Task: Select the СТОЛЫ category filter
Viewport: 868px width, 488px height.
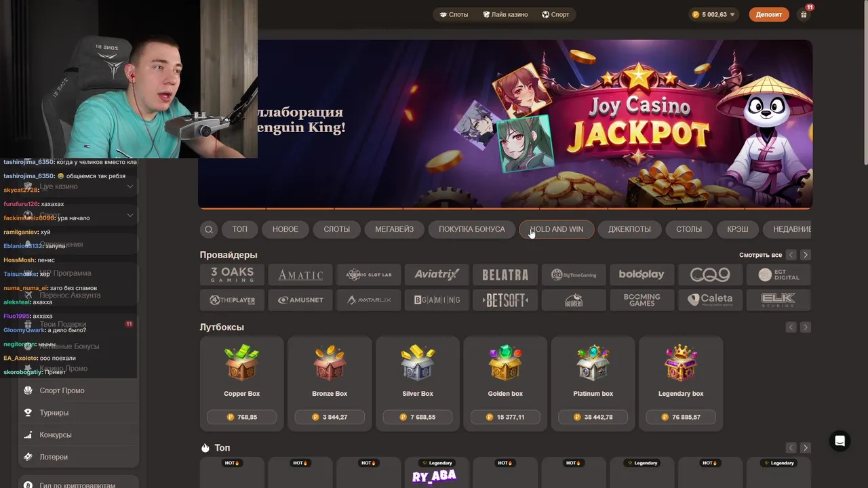Action: (x=689, y=229)
